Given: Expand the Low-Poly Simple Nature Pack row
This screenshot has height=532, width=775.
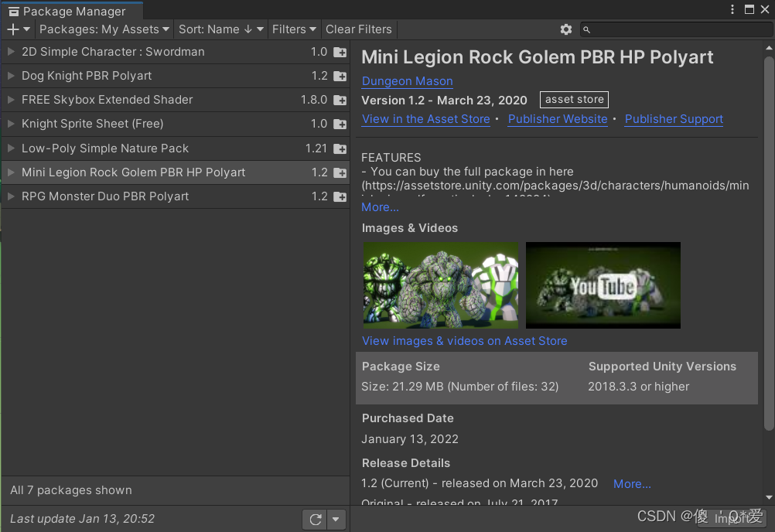Looking at the screenshot, I should click(11, 148).
